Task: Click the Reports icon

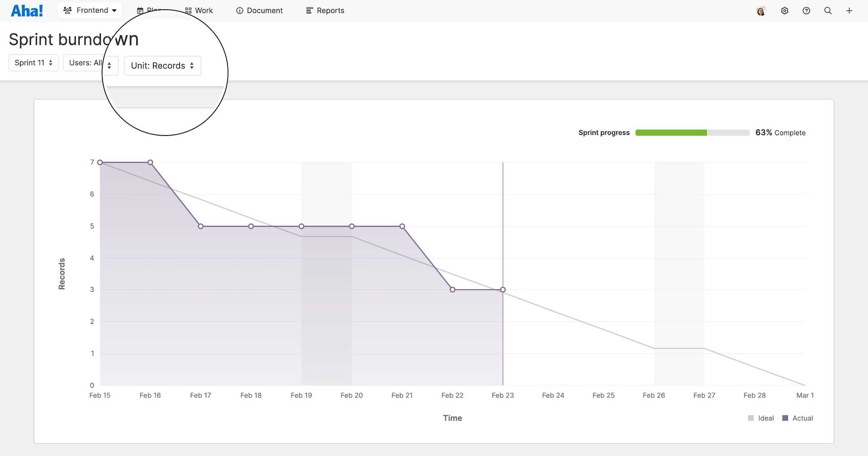Action: (309, 10)
